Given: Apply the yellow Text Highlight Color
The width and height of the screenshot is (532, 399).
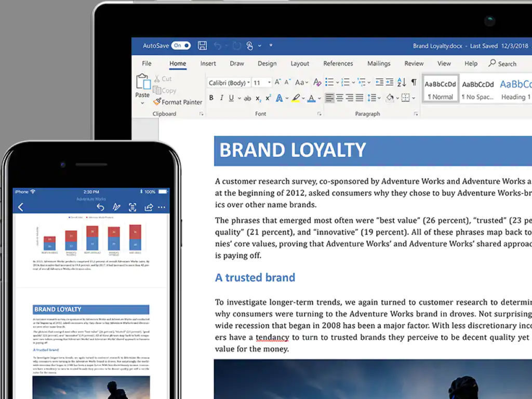Looking at the screenshot, I should [296, 98].
